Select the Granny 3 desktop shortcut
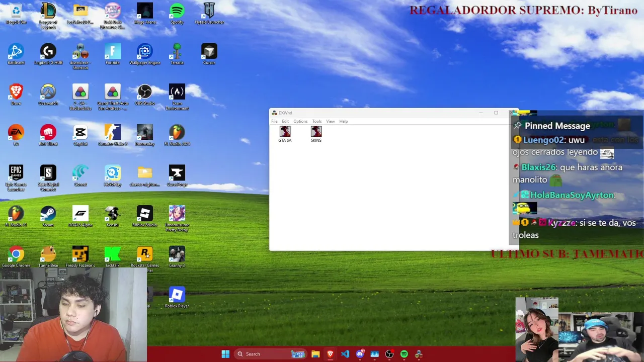Image resolution: width=644 pixels, height=362 pixels. [x=177, y=257]
